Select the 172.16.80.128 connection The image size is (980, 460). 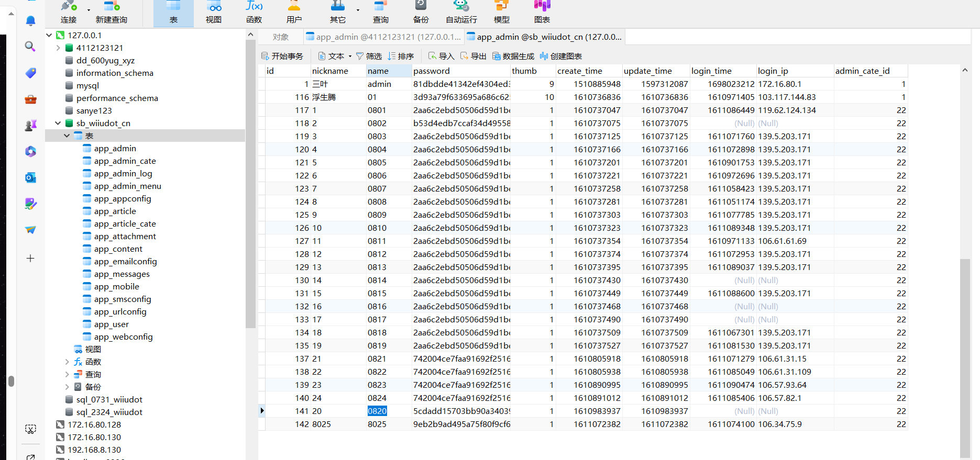(94, 424)
